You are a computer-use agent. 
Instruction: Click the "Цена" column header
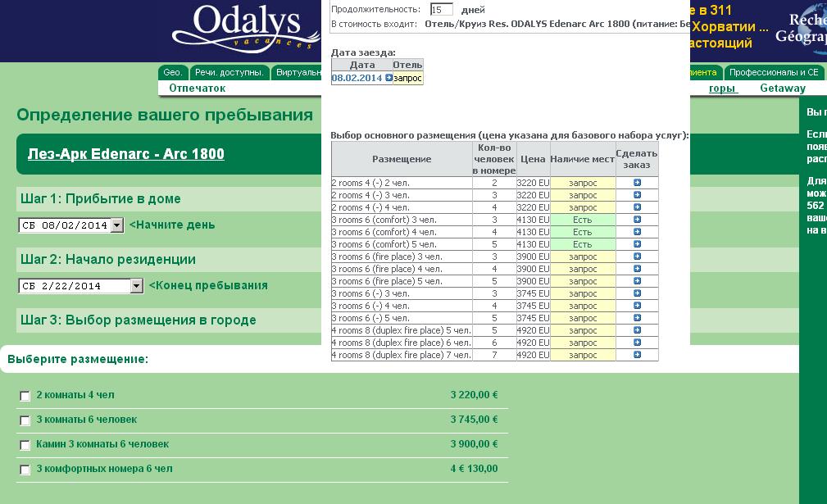pos(533,159)
